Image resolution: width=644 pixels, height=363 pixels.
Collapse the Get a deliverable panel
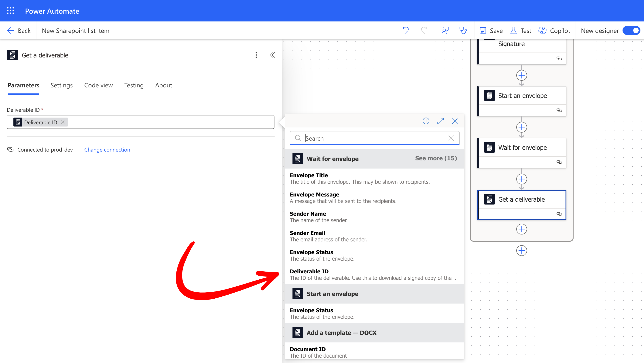(x=273, y=55)
